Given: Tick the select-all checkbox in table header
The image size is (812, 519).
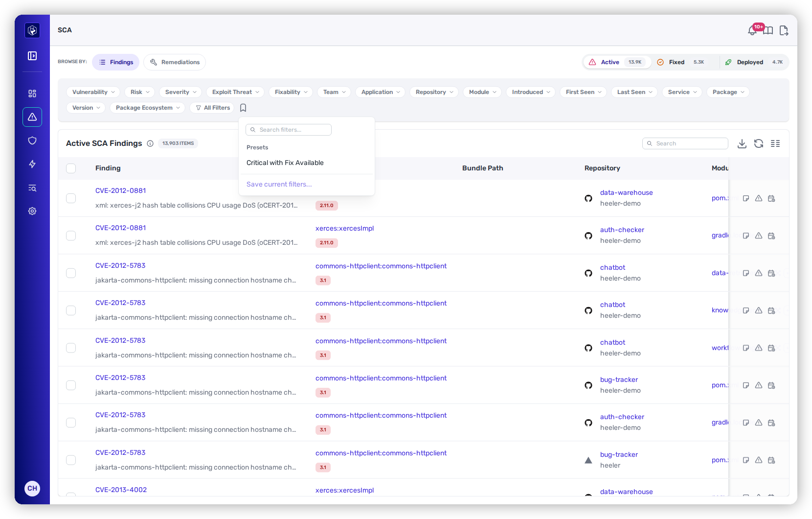Looking at the screenshot, I should click(x=71, y=168).
